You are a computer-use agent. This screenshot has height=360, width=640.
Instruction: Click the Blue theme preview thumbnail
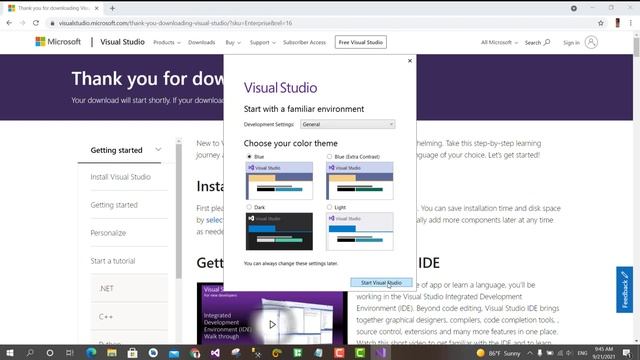pos(279,181)
